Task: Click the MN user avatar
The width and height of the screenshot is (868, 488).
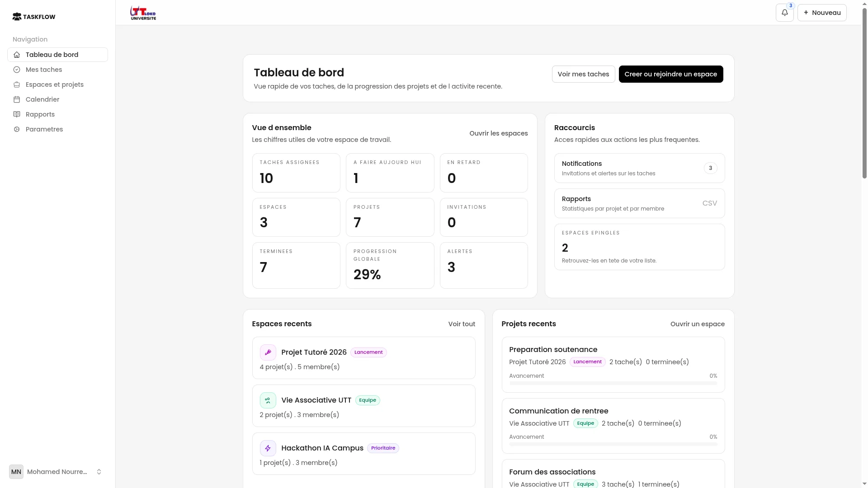Action: pos(16,472)
